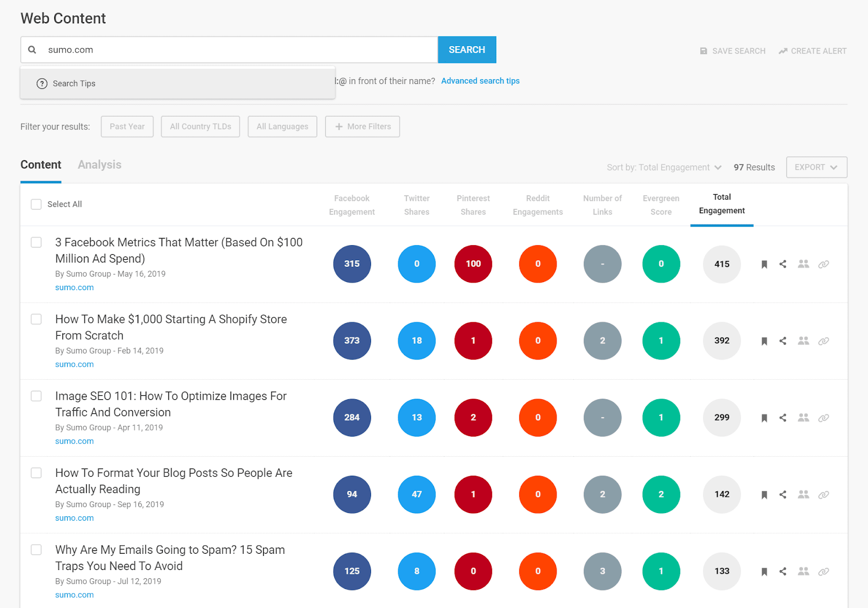This screenshot has width=868, height=608.
Task: Open the Why Are My Emails Going to Spam title
Action: point(170,558)
